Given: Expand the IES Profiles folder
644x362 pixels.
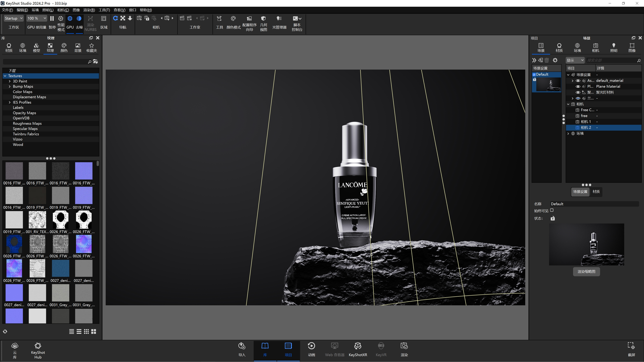Looking at the screenshot, I should click(x=10, y=102).
